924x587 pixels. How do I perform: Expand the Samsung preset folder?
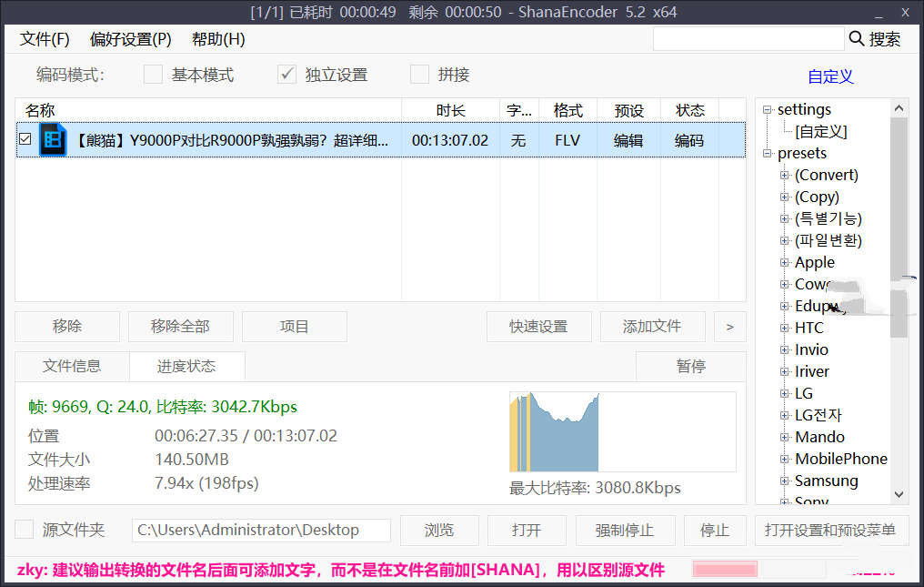click(x=784, y=481)
